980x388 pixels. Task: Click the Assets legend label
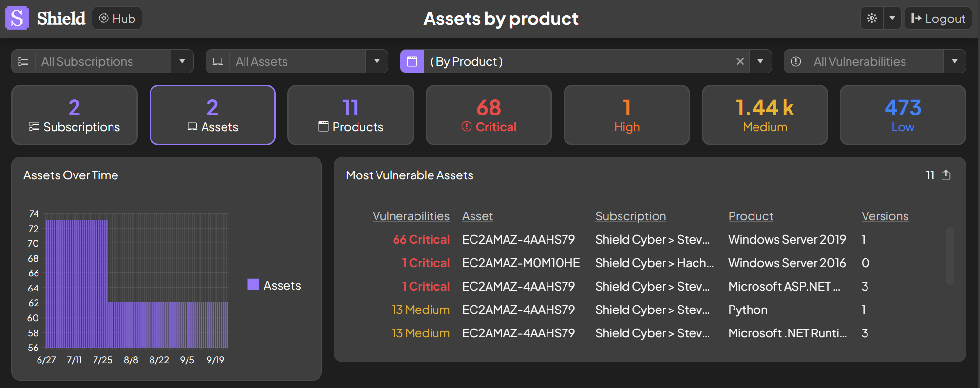tap(282, 285)
